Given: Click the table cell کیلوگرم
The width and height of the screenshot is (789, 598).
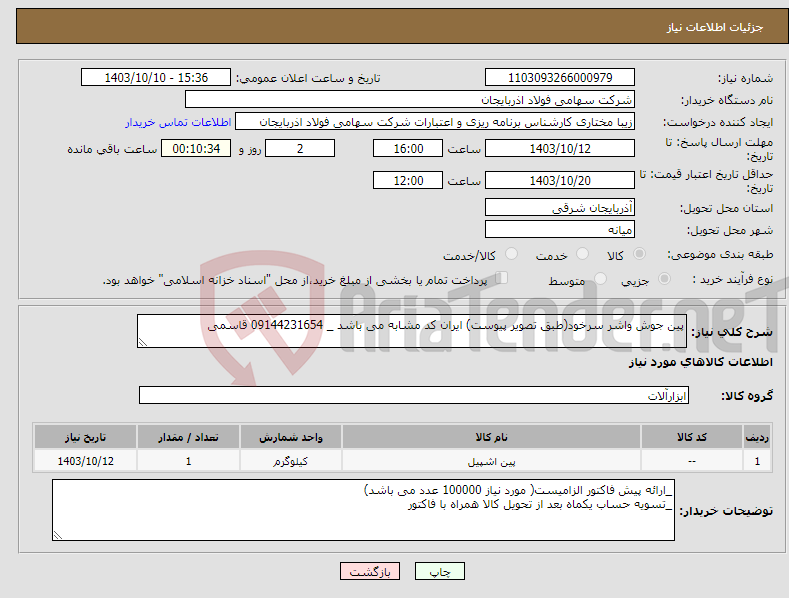Looking at the screenshot, I should pos(291,461).
